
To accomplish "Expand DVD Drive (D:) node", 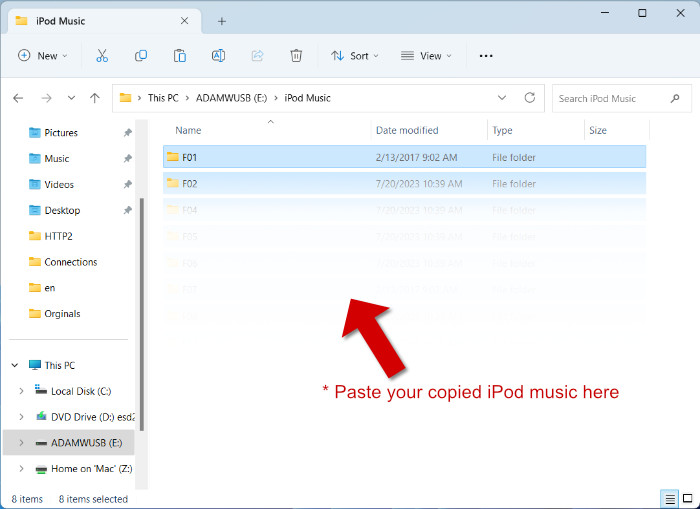I will pyautogui.click(x=21, y=417).
